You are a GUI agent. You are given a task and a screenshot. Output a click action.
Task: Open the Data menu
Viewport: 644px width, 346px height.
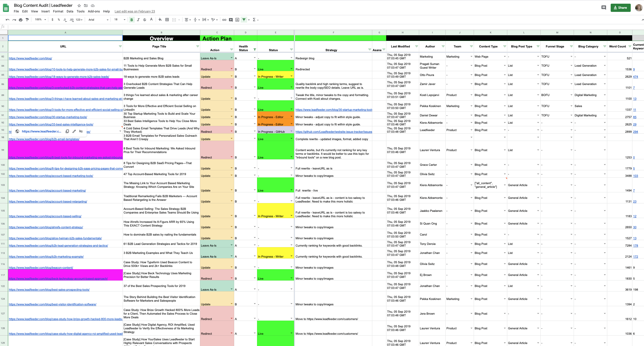click(x=70, y=11)
